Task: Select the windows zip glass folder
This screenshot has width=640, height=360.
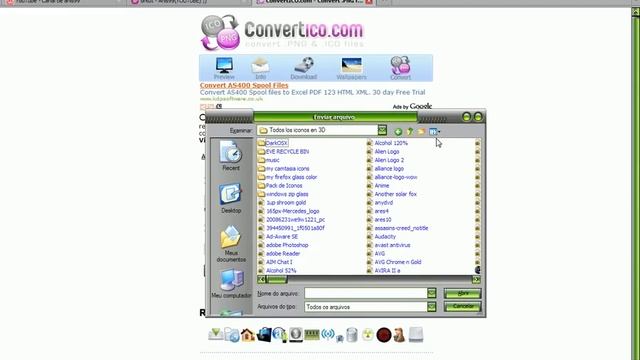Action: coord(283,194)
